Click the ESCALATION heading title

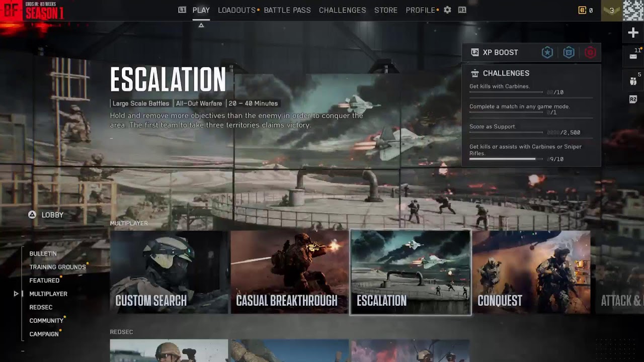168,79
